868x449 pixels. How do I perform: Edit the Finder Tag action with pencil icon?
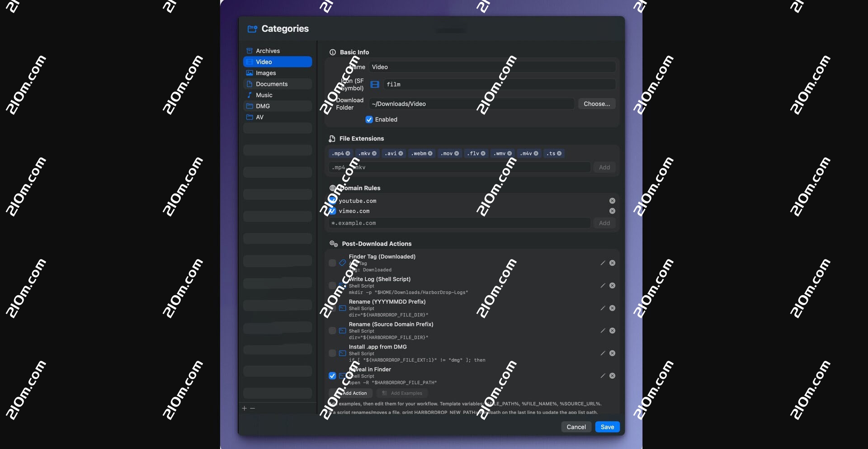603,263
